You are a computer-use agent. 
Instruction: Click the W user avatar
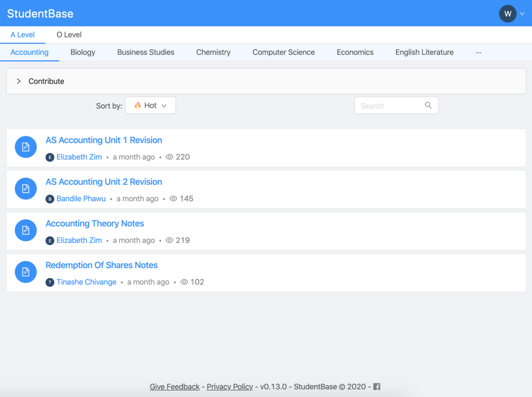click(x=508, y=14)
